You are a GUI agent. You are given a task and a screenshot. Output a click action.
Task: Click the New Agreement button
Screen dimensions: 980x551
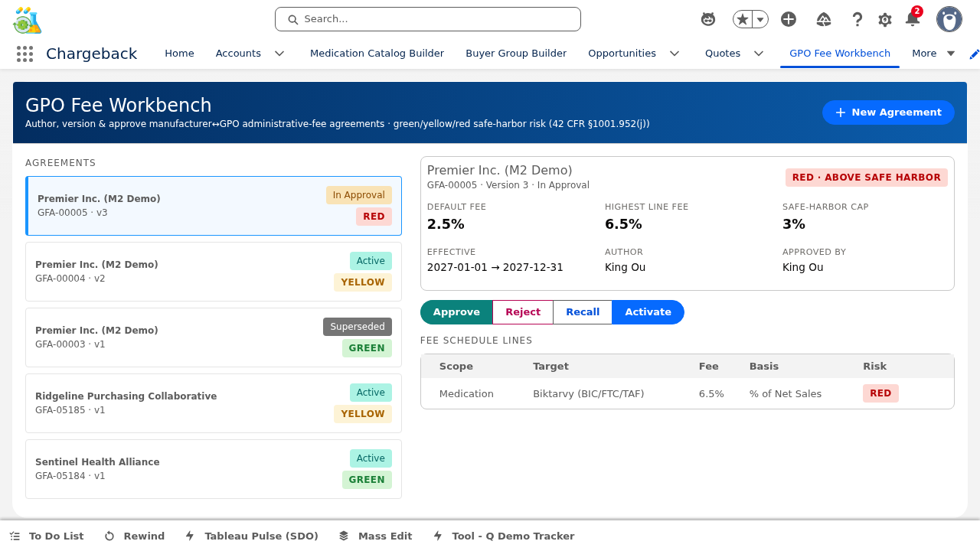click(888, 112)
